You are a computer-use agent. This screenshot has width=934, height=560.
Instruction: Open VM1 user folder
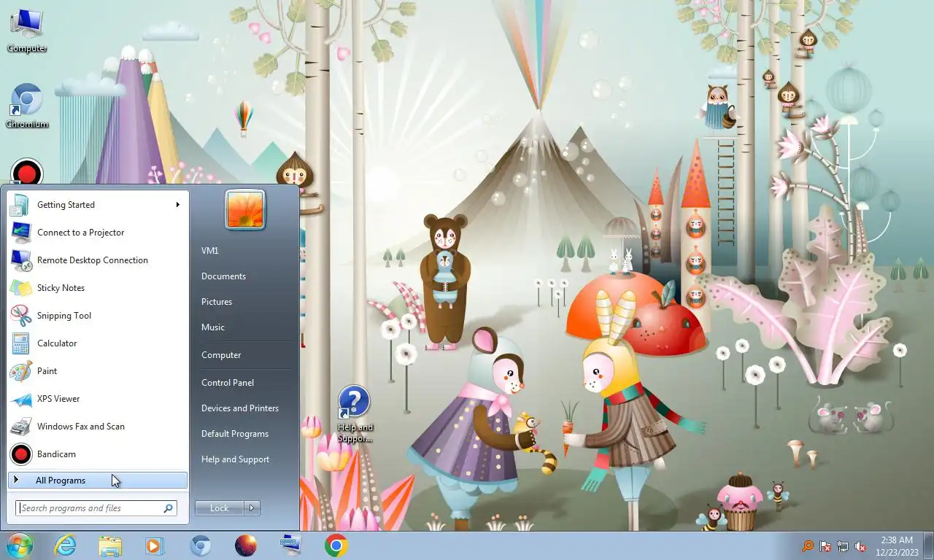click(210, 251)
